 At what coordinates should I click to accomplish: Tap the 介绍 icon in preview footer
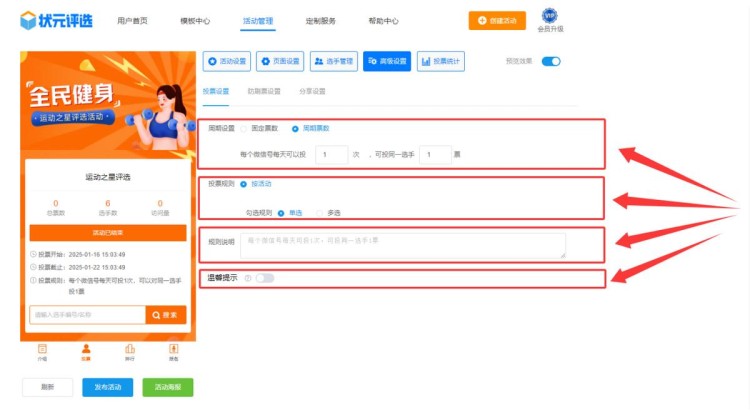click(42, 350)
